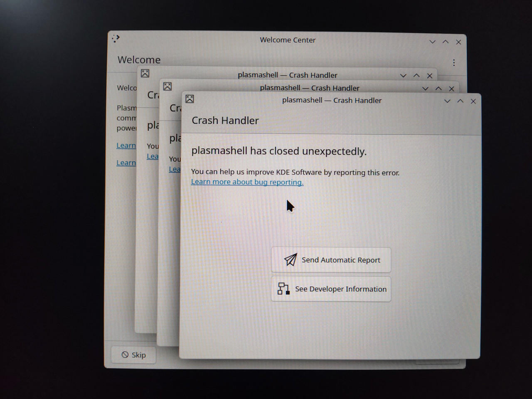Click sad-face icon of rearmost Crash Handler window
The width and height of the screenshot is (532, 399).
145,73
